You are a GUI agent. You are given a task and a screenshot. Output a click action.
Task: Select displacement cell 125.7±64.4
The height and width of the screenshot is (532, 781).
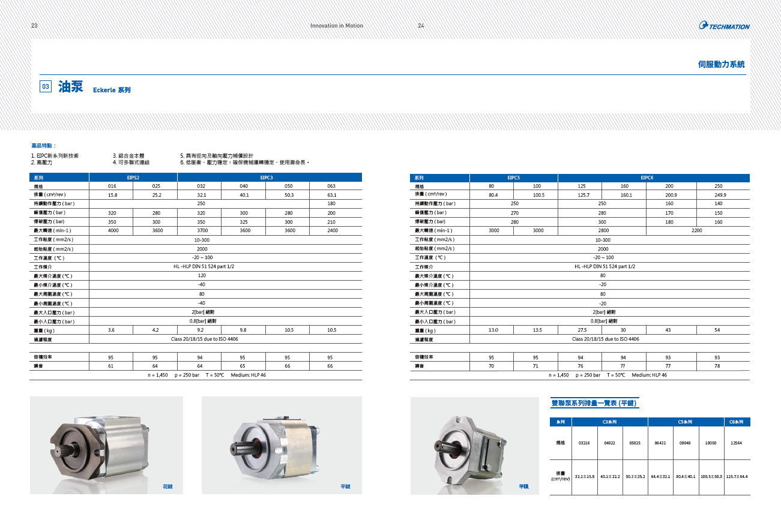737,477
